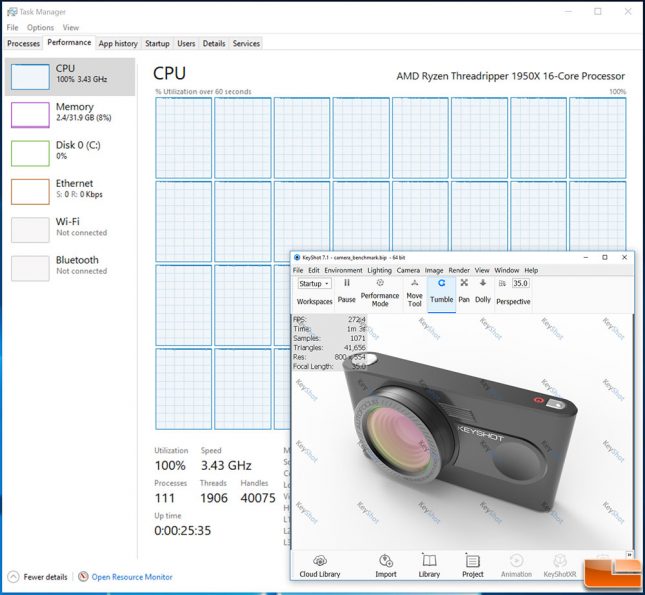The height and width of the screenshot is (595, 645).
Task: Click the perspective value field 35.0
Action: pos(520,283)
